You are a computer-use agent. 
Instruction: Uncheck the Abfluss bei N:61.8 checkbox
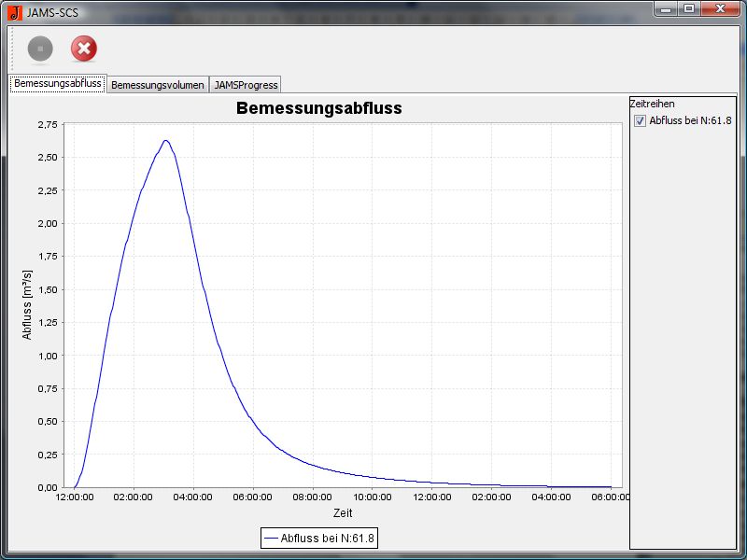coord(640,121)
